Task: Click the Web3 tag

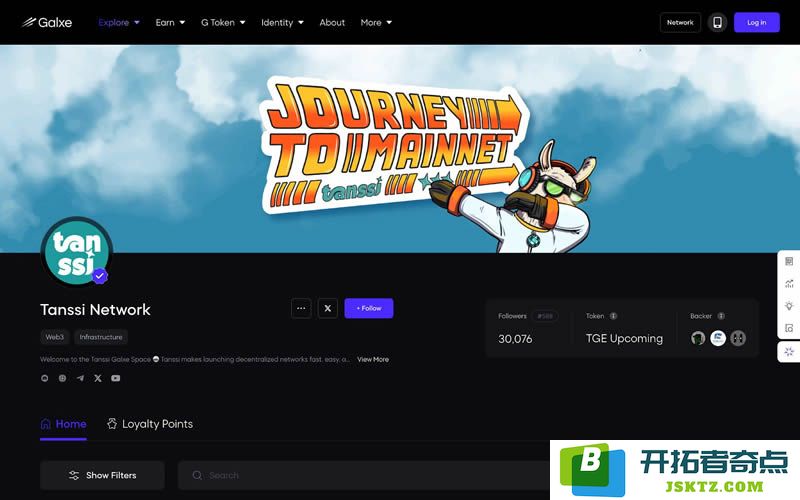Action: click(55, 337)
